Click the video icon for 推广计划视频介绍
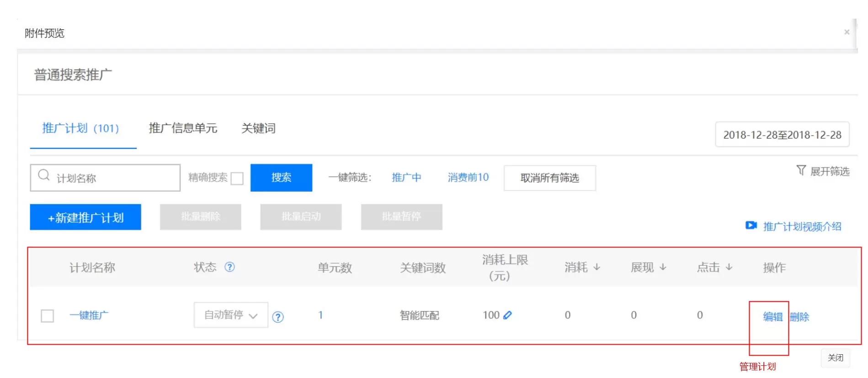The width and height of the screenshot is (868, 378). 751,226
